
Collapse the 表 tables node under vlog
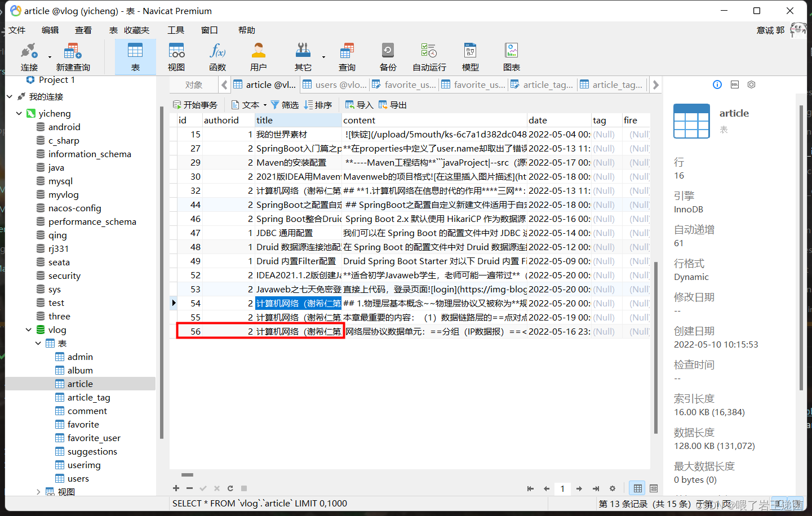tap(38, 343)
